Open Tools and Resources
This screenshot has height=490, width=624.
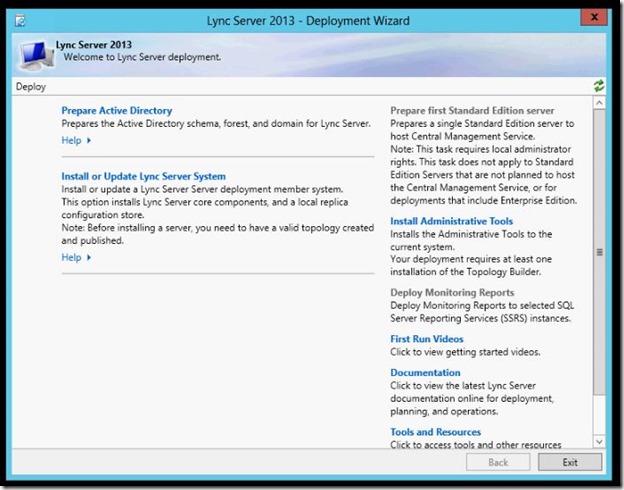pos(435,432)
